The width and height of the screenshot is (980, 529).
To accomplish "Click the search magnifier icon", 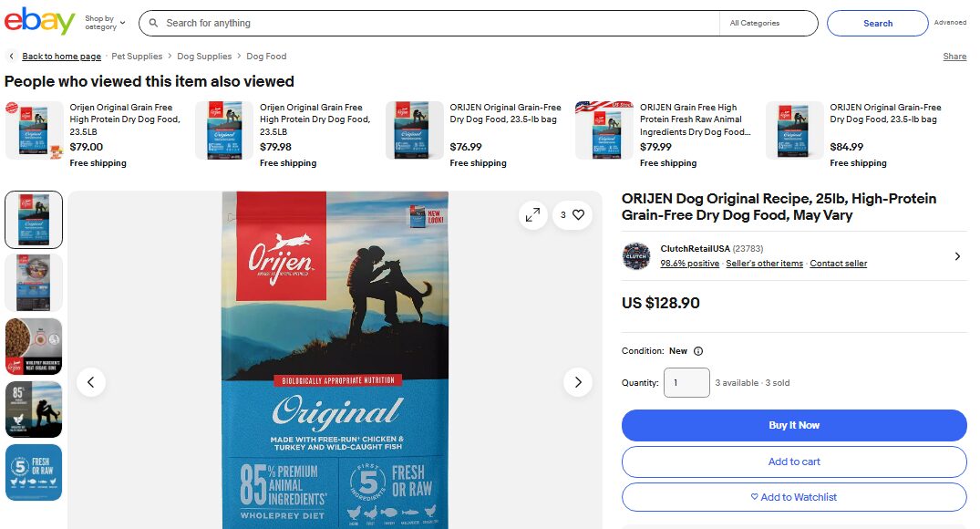I will click(155, 23).
